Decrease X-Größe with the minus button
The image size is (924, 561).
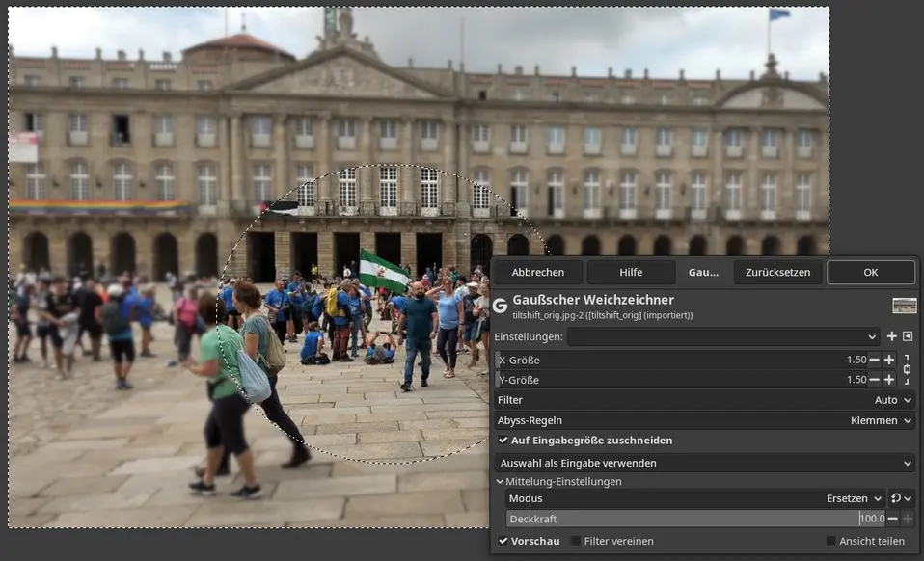coord(874,360)
